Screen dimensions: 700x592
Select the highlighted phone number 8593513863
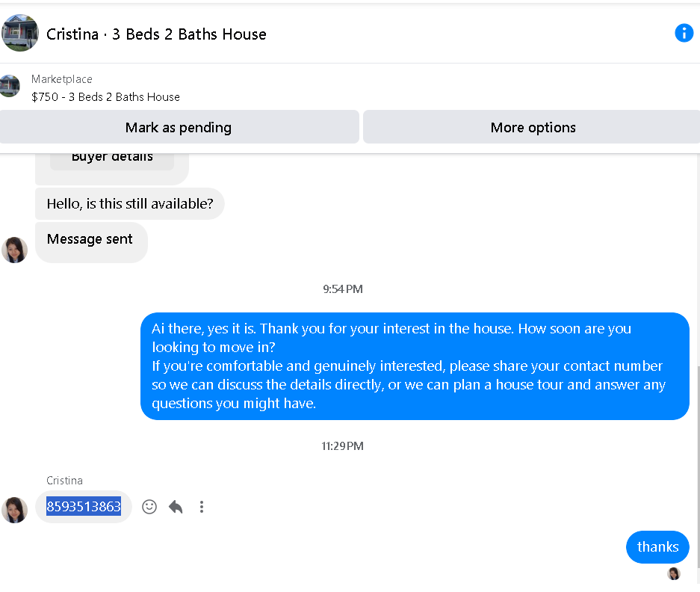pos(84,506)
